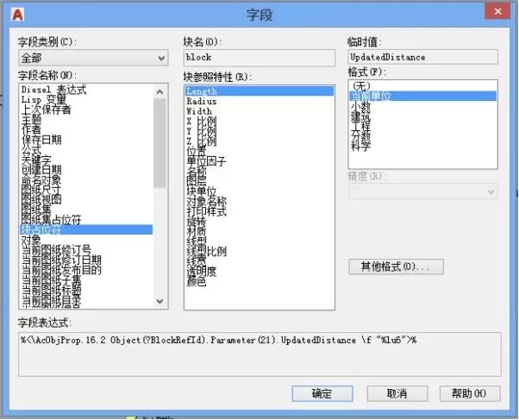Screen dimensions: 519x420
Task: Close the 字段 dialog window
Action: pyautogui.click(x=496, y=13)
